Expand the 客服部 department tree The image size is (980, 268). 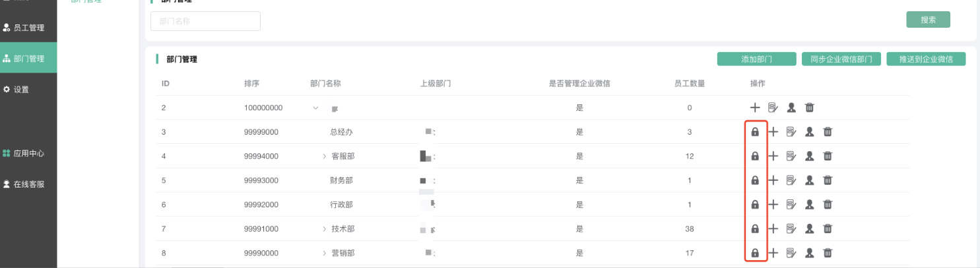click(x=324, y=156)
